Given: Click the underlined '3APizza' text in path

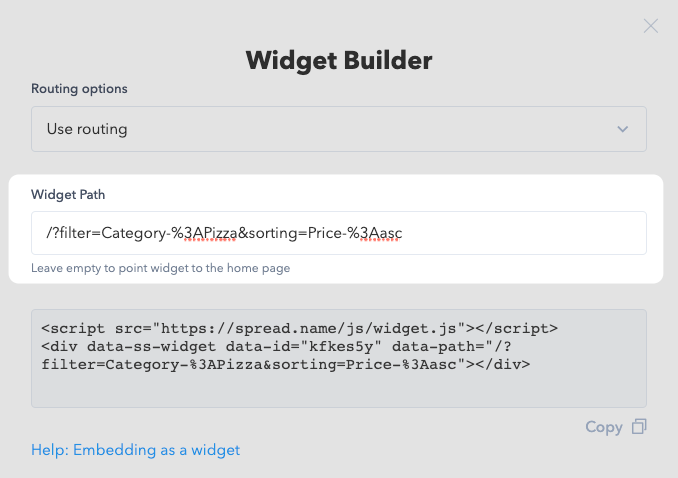Looking at the screenshot, I should coord(211,233).
